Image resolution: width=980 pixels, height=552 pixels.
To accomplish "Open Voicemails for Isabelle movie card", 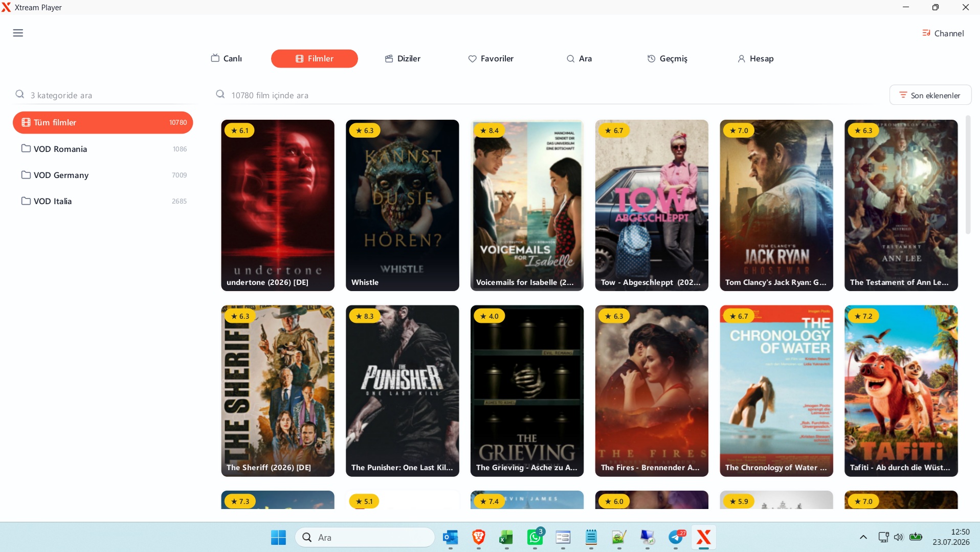I will tap(527, 205).
